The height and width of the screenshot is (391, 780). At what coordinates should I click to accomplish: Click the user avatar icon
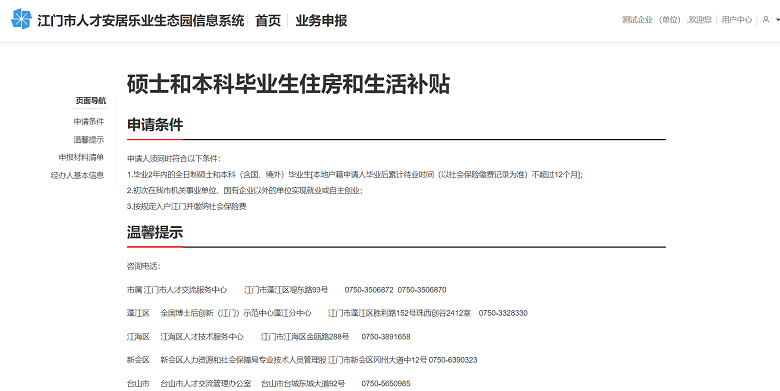coord(766,20)
